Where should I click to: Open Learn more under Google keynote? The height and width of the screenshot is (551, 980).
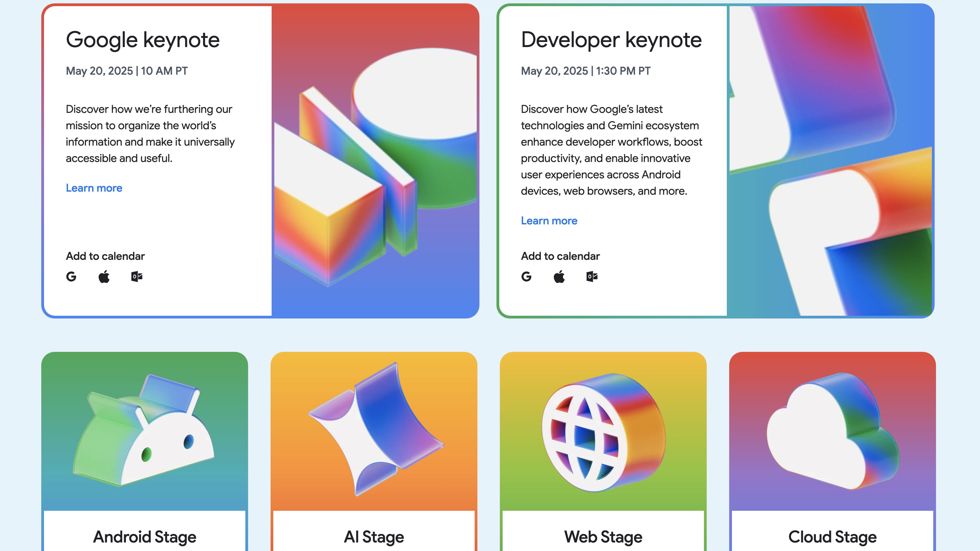point(94,188)
